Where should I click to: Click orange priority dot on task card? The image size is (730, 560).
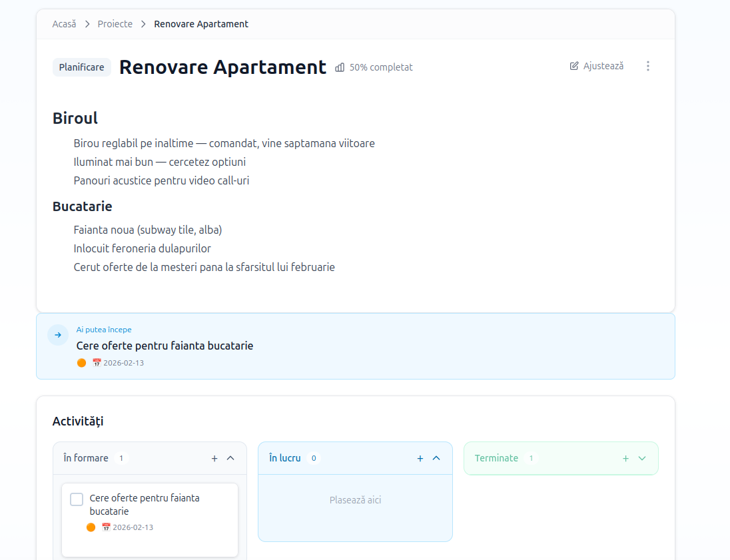coord(91,527)
